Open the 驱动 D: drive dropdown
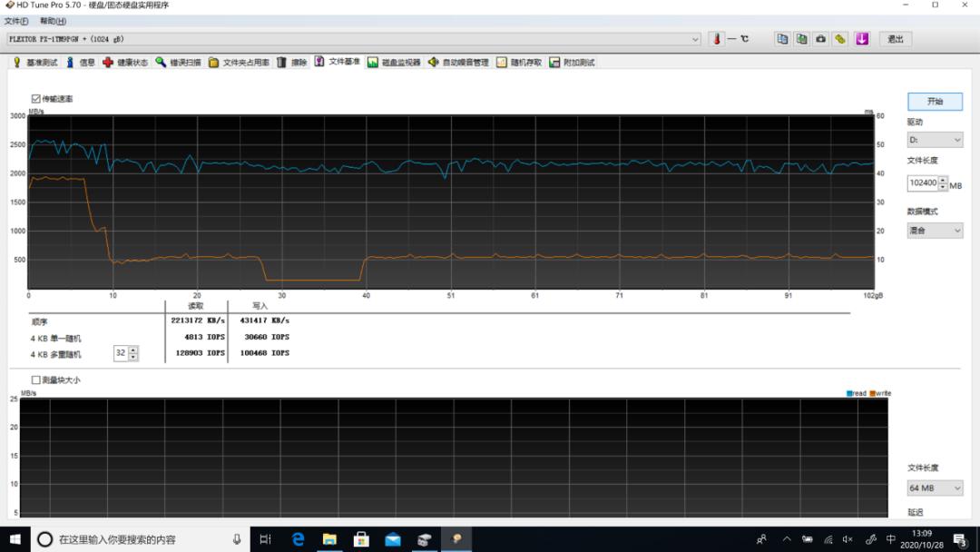The height and width of the screenshot is (552, 980). (x=935, y=140)
